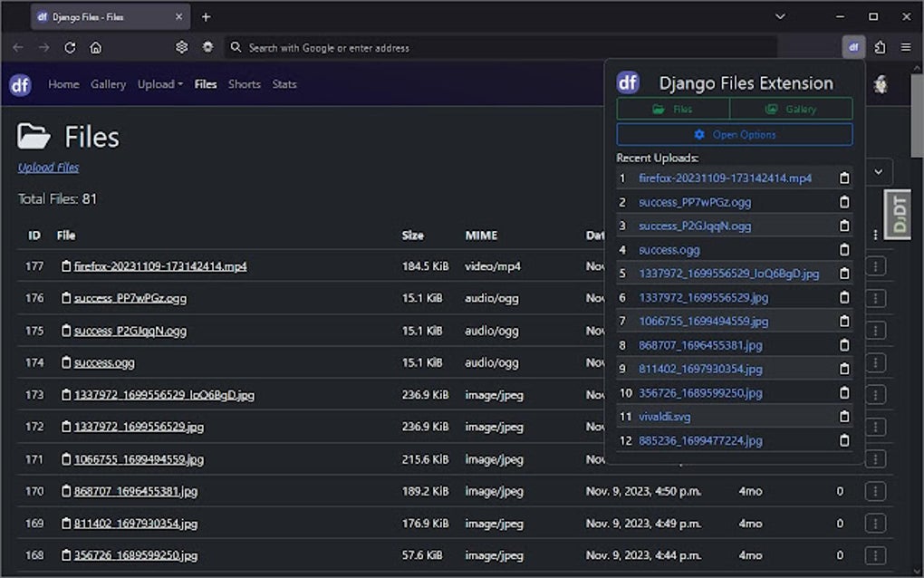
Task: Open the list-all-tabs chevron in the tab strip
Action: tap(780, 16)
